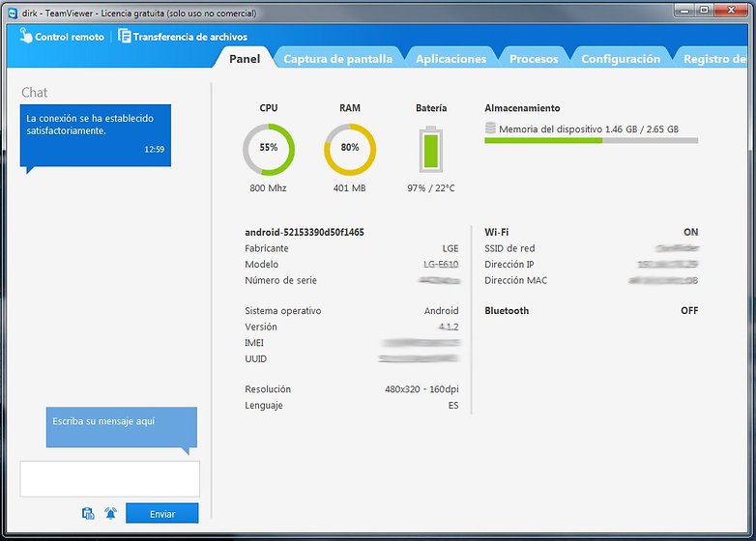Click the 4.1.2 version value
Image resolution: width=756 pixels, height=541 pixels.
pyautogui.click(x=449, y=327)
